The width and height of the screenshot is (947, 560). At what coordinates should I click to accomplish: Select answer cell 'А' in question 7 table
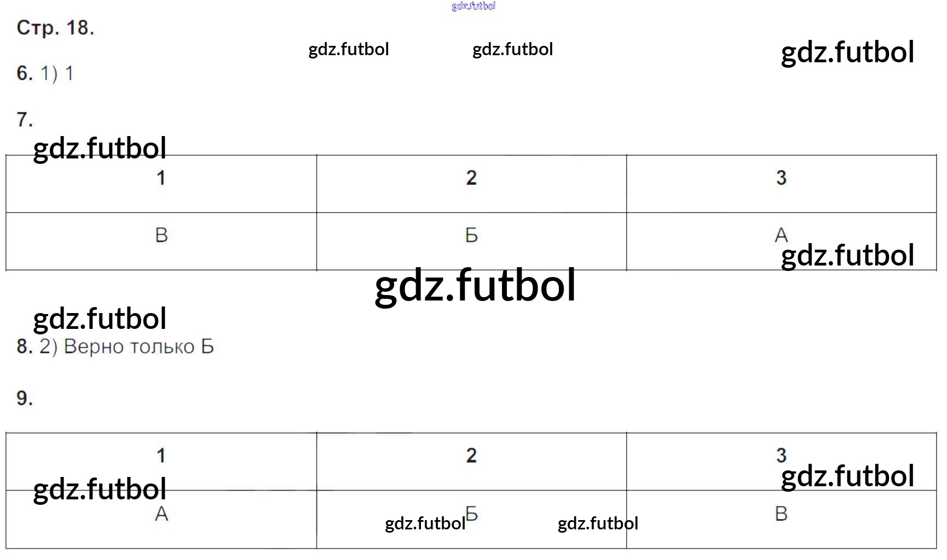[x=781, y=235]
